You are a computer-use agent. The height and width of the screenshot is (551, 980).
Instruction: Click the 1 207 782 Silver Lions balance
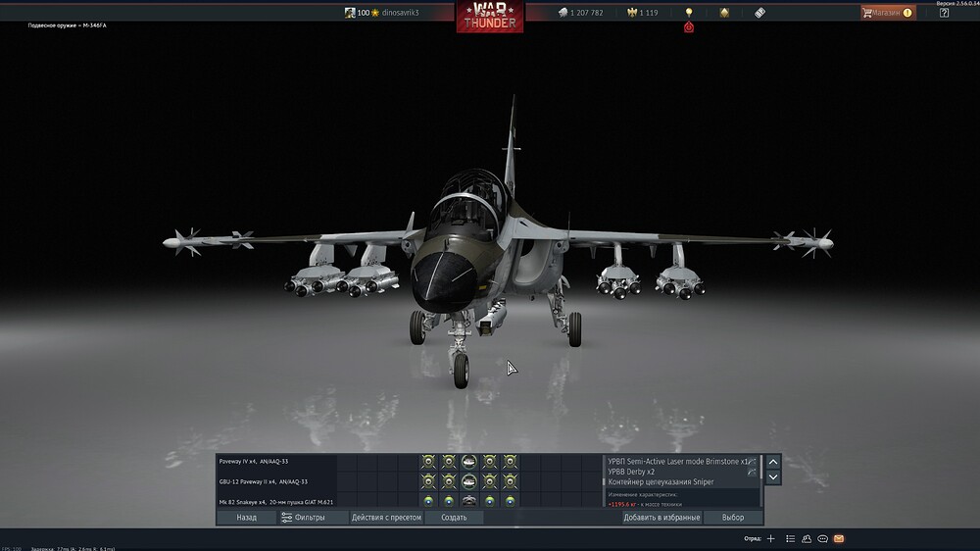point(586,13)
